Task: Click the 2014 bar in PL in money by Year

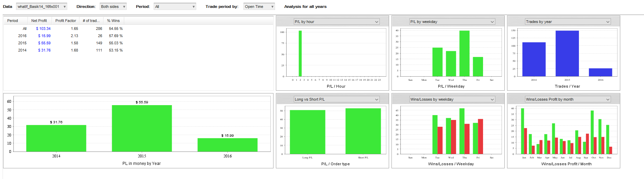Action: [x=56, y=138]
